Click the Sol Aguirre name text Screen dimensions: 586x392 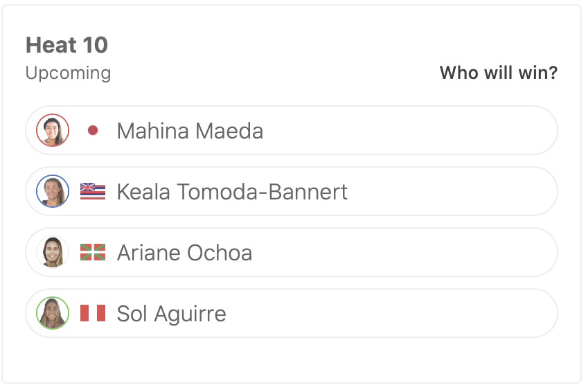click(x=171, y=314)
